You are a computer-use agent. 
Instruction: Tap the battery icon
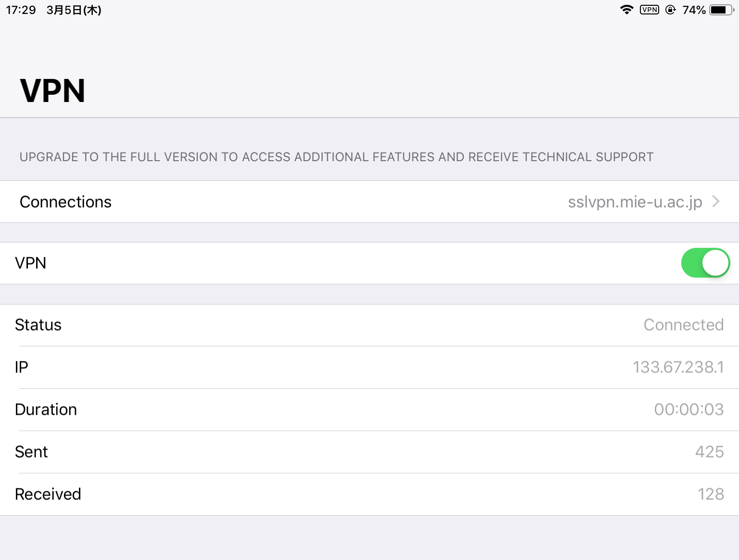tap(722, 10)
